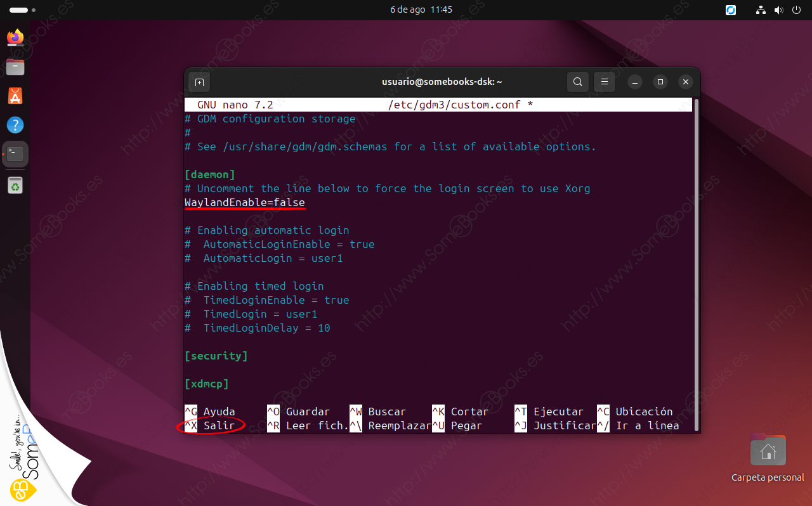This screenshot has height=506, width=812.
Task: Click the ^\ Reemplazar shortcut
Action: point(391,425)
